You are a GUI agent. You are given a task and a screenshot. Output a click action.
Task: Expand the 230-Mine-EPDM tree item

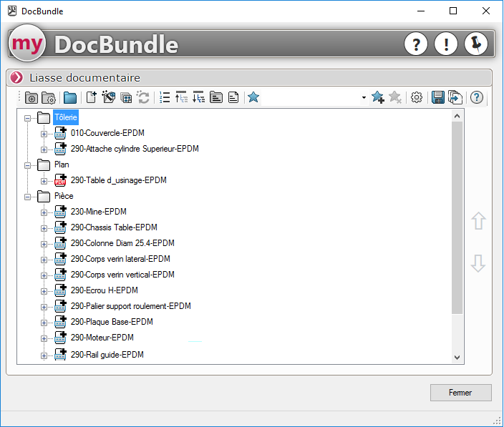[x=44, y=212]
